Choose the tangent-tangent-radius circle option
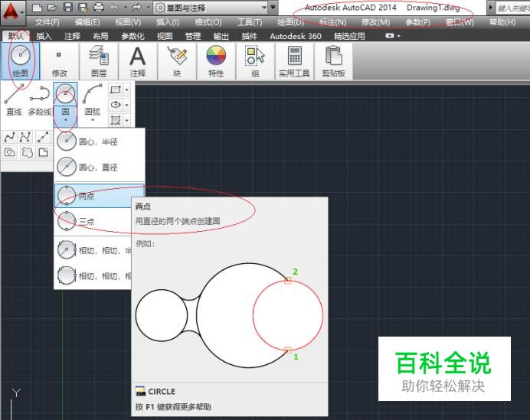Image resolution: width=530 pixels, height=420 pixels. (x=93, y=250)
